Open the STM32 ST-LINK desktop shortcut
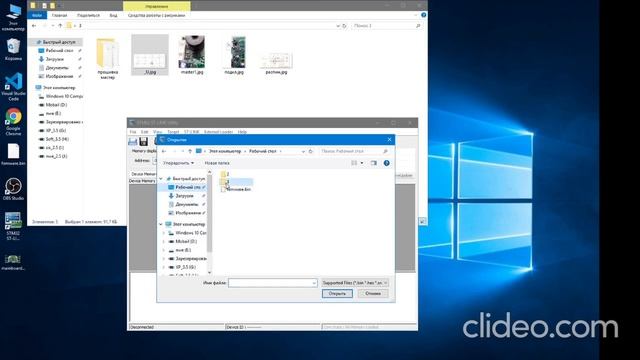The height and width of the screenshot is (360, 640). (13, 226)
